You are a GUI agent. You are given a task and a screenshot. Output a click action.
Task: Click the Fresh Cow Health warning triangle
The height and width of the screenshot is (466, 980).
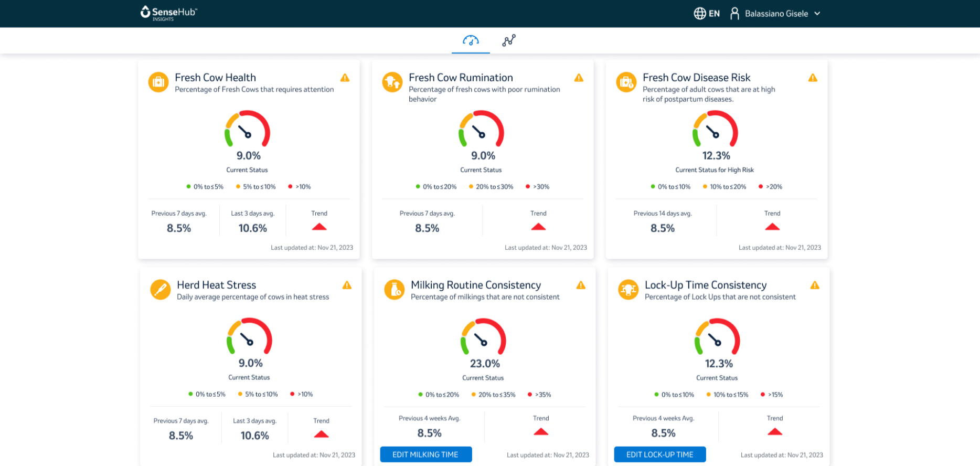(345, 78)
